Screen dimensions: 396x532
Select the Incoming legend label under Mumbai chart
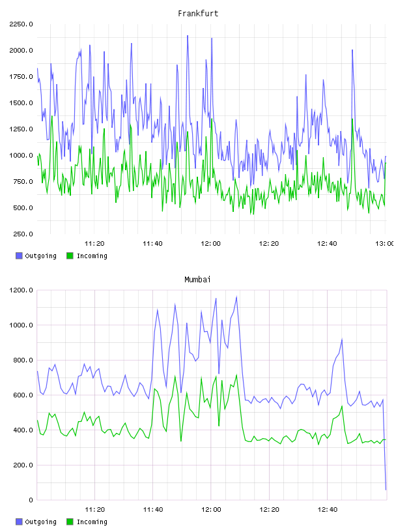92,522
